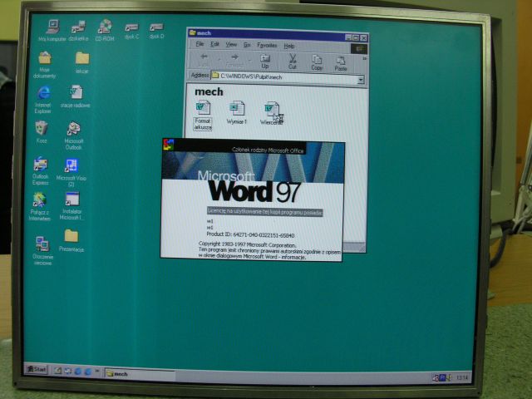Select the dysk C shortcut icon

(x=131, y=31)
